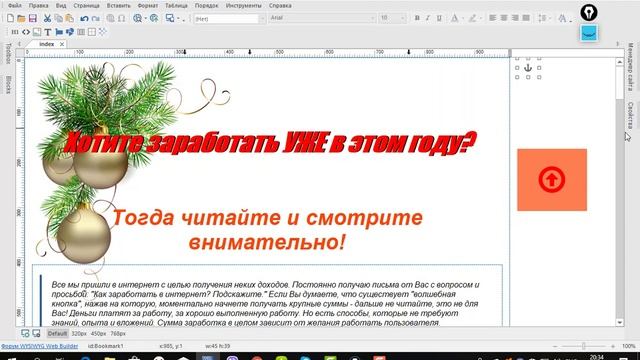Toggle underline formatting

439,18
